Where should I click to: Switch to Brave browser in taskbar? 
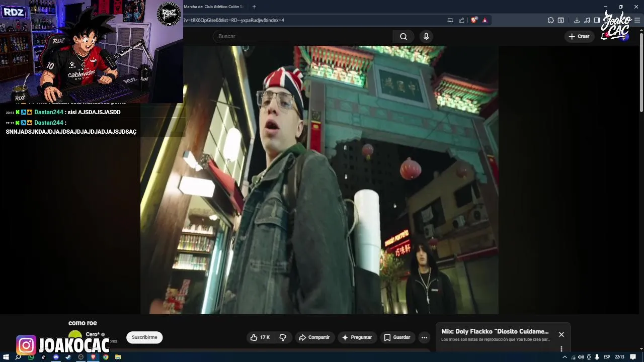[x=93, y=357]
